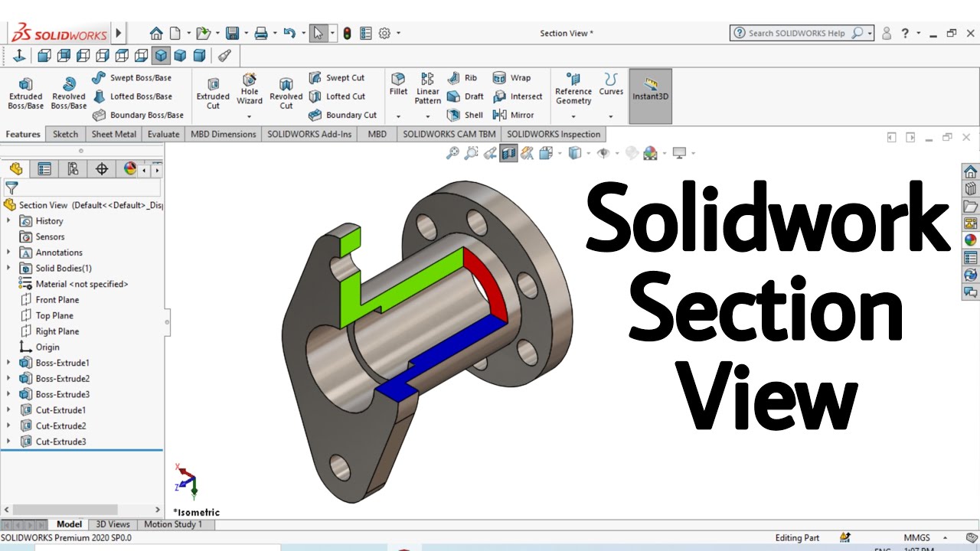Switch to the Motion Study 1 tab
Screen dimensions: 980x551
(x=173, y=524)
